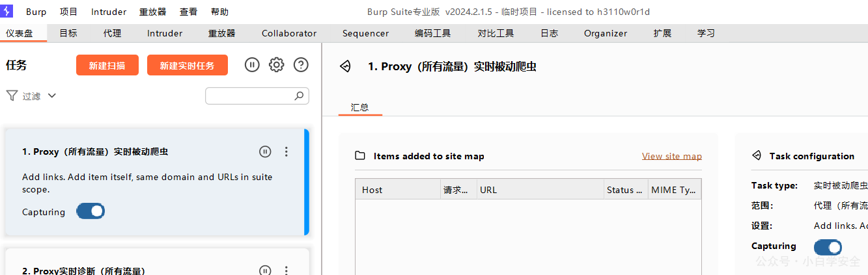The image size is (868, 275).
Task: Switch to the 编码工具 tab
Action: coord(433,33)
